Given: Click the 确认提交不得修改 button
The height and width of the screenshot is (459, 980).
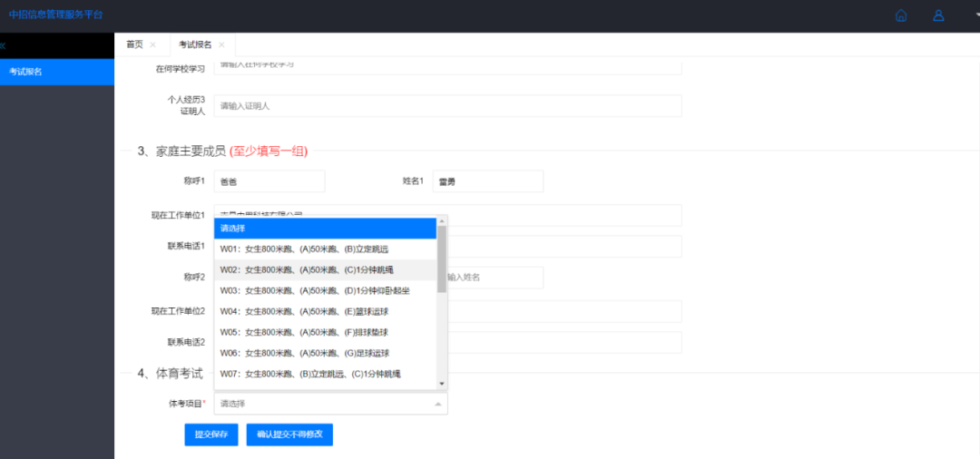Looking at the screenshot, I should click(289, 435).
